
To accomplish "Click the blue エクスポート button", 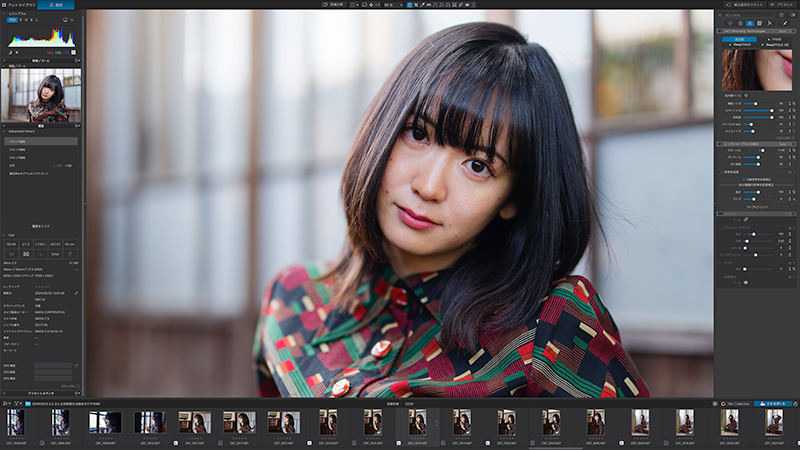I will [773, 404].
